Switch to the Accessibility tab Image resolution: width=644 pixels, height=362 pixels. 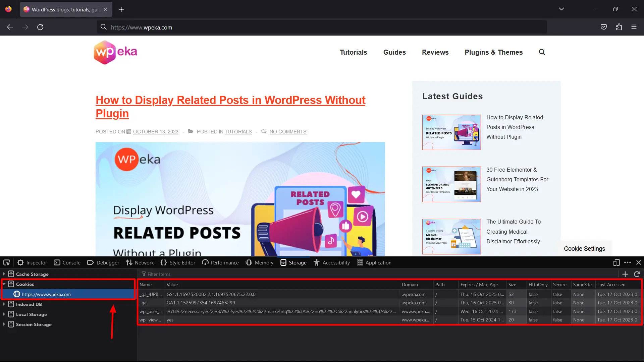[x=332, y=263]
